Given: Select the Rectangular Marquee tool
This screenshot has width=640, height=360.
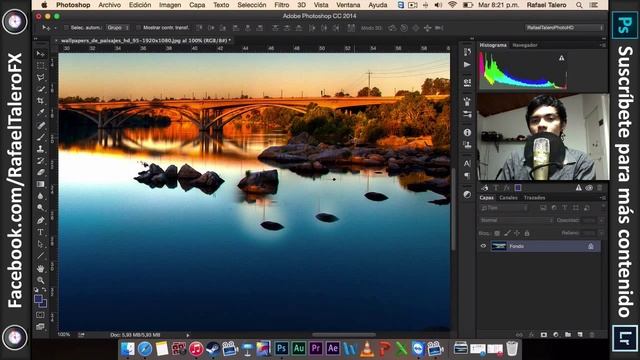Looking at the screenshot, I should (40, 65).
